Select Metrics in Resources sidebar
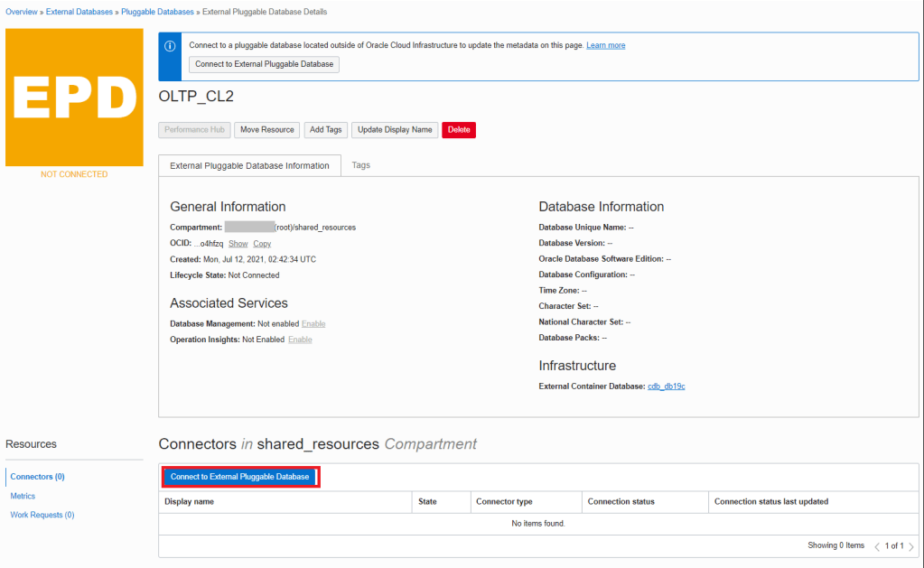The width and height of the screenshot is (924, 568). [23, 496]
